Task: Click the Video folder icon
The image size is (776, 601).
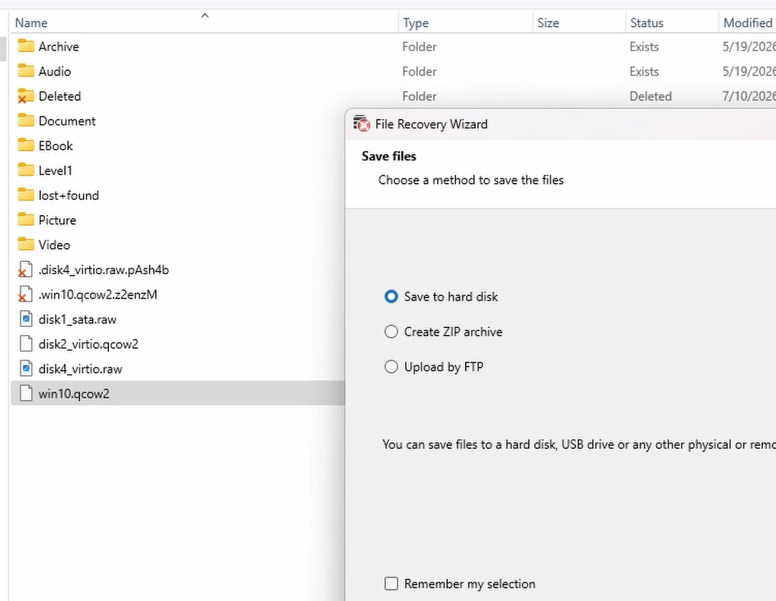Action: (26, 244)
